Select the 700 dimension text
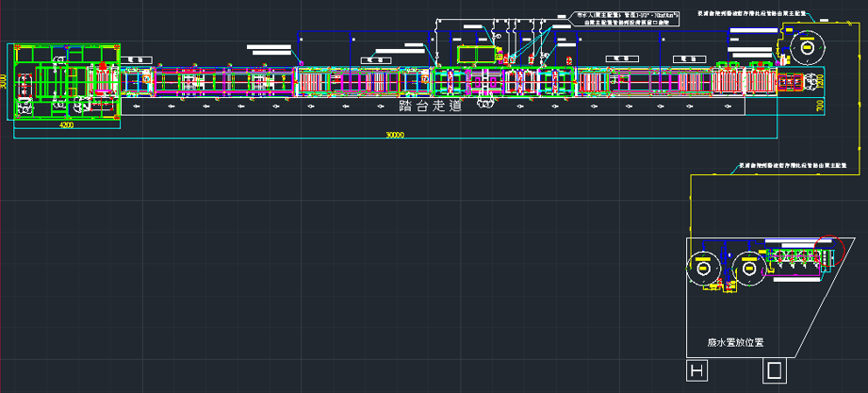 tap(820, 106)
